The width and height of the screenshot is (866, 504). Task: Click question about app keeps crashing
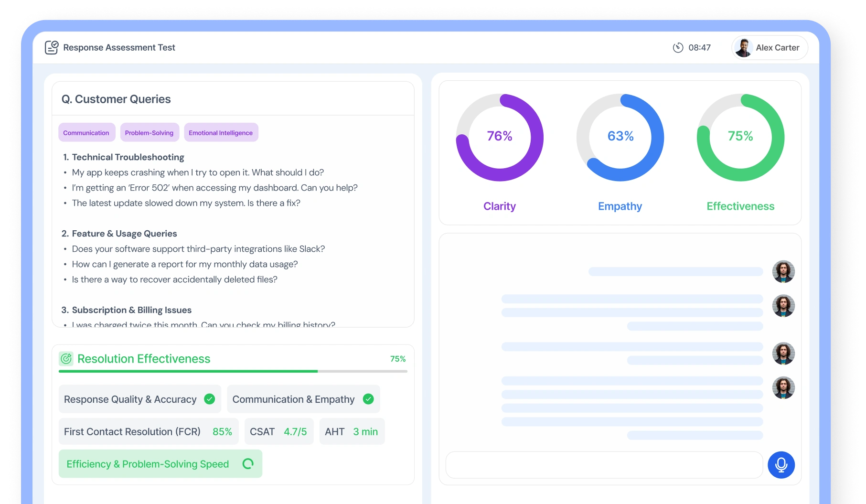click(198, 172)
